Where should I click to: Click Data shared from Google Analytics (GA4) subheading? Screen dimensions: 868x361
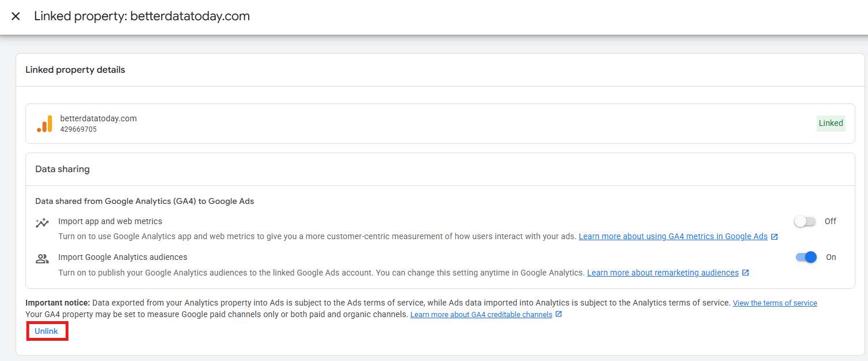145,202
